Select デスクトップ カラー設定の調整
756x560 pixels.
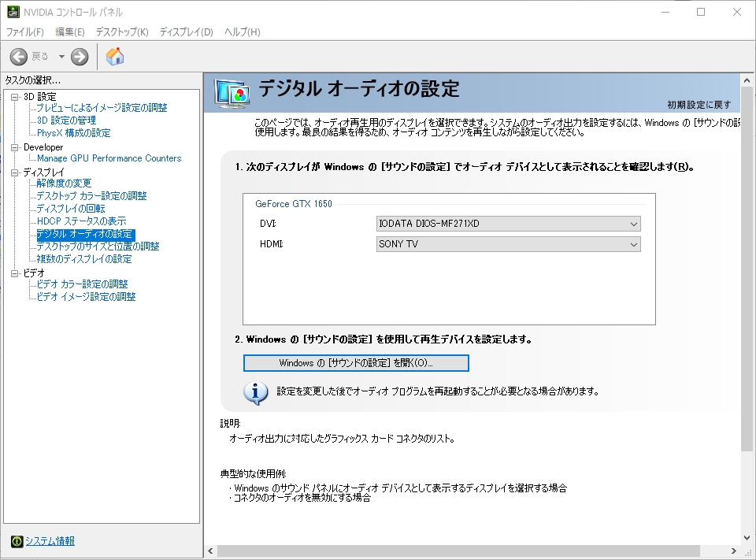91,196
